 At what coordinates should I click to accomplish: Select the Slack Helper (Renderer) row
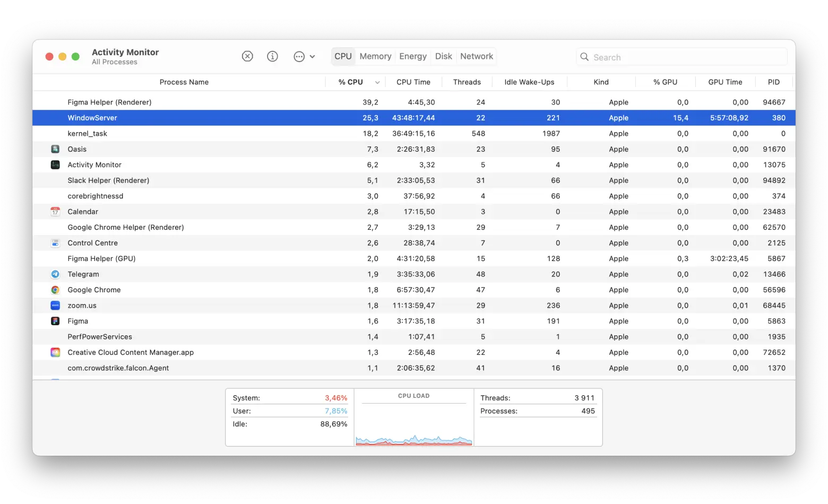tap(414, 180)
